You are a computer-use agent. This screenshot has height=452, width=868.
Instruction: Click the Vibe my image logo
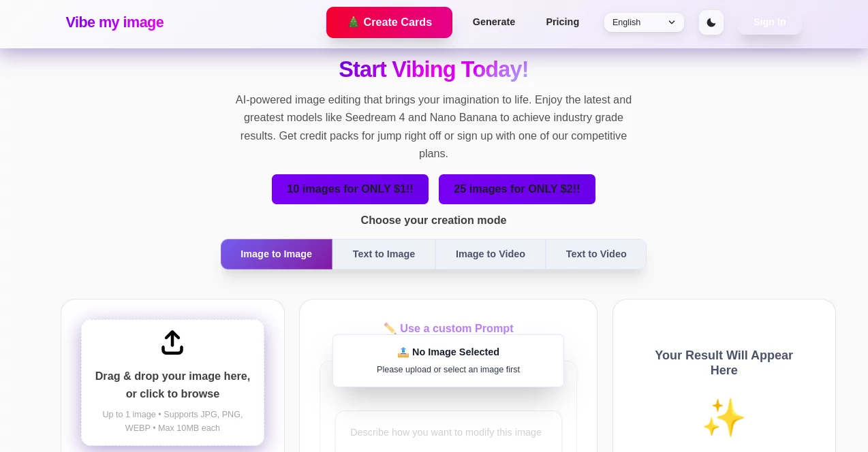tap(114, 22)
